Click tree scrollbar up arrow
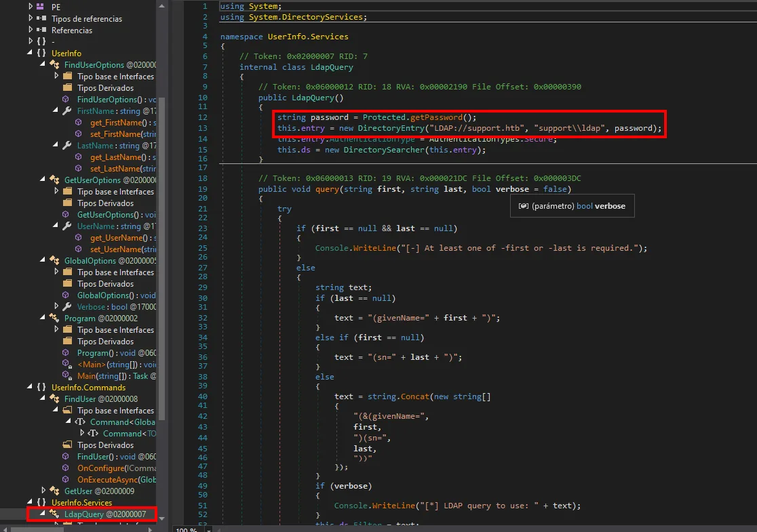Screen dimensions: 757x532 (x=161, y=6)
